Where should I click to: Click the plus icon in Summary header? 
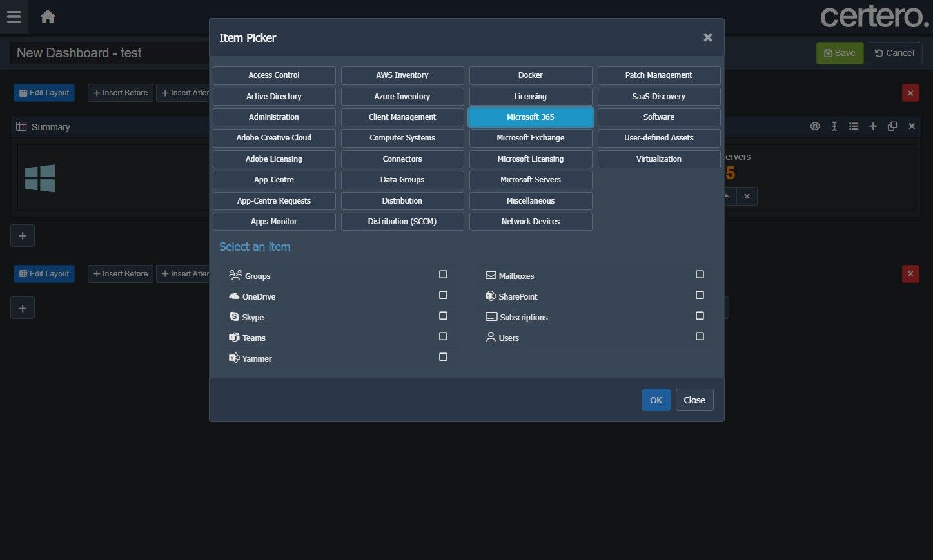(873, 126)
